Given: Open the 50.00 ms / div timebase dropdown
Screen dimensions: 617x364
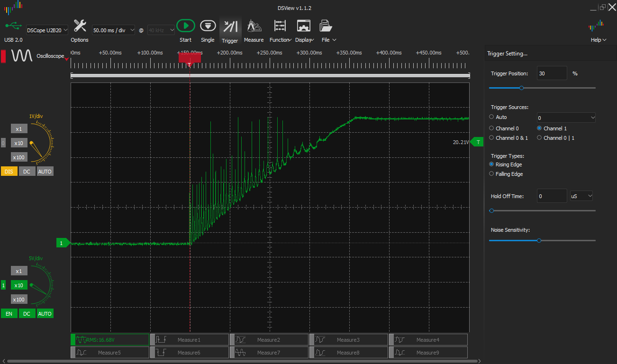Looking at the screenshot, I should (114, 30).
